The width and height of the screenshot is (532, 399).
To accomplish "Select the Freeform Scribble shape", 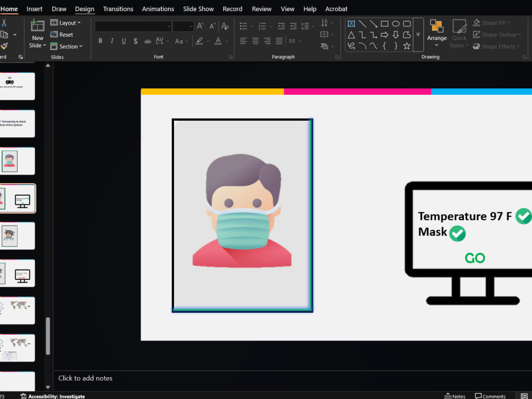I will pyautogui.click(x=351, y=46).
